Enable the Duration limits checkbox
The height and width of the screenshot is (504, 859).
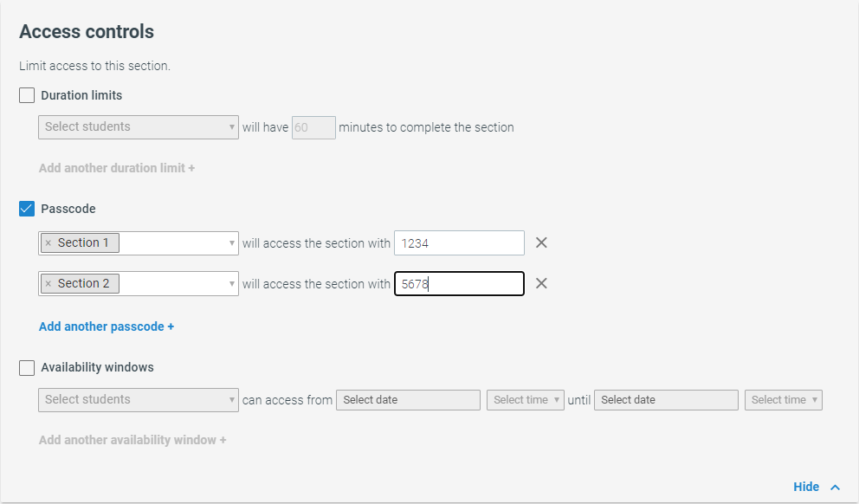(x=27, y=95)
